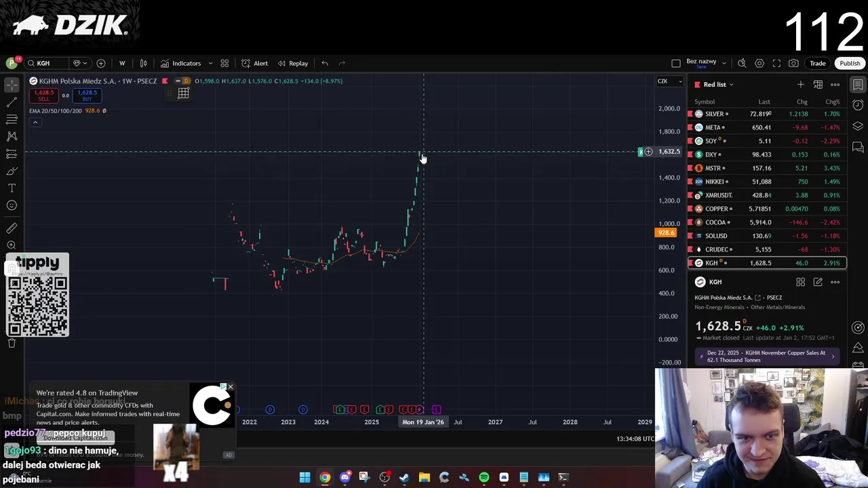Edit KGH symbol note pencil icon
This screenshot has width=868, height=488.
pos(818,282)
